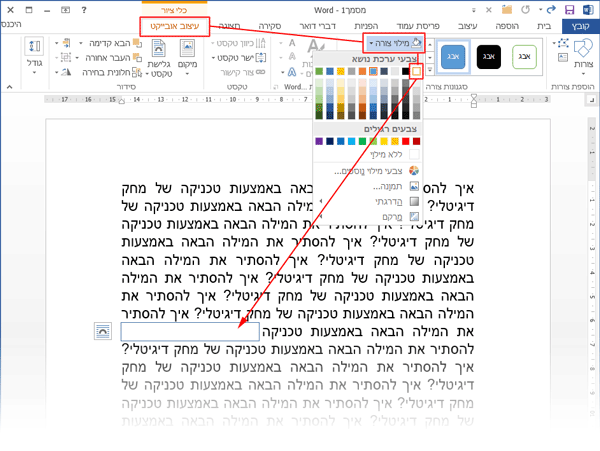Pick the orange theme color swatch
This screenshot has height=451, width=600.
362,71
